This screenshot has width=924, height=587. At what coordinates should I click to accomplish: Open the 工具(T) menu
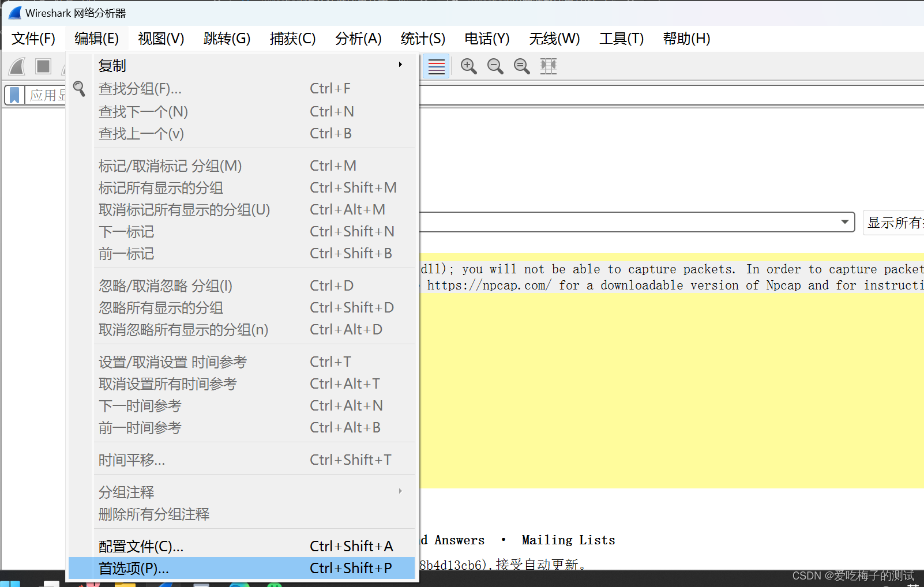click(621, 39)
